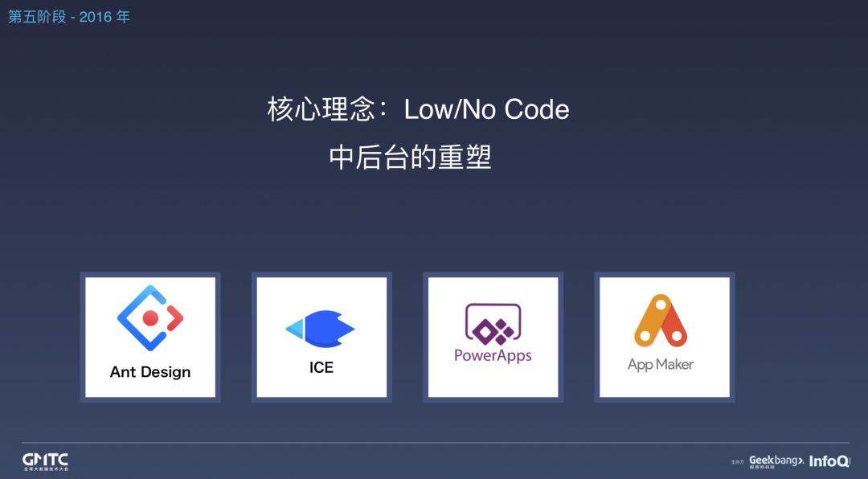The image size is (868, 479).
Task: Click the "第五阶段 - 2016 年" header
Action: [x=69, y=17]
